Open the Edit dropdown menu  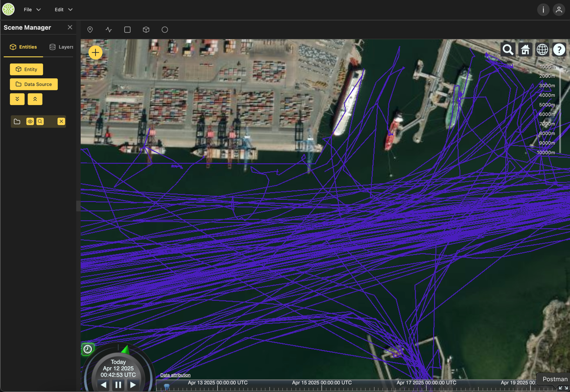tap(63, 9)
